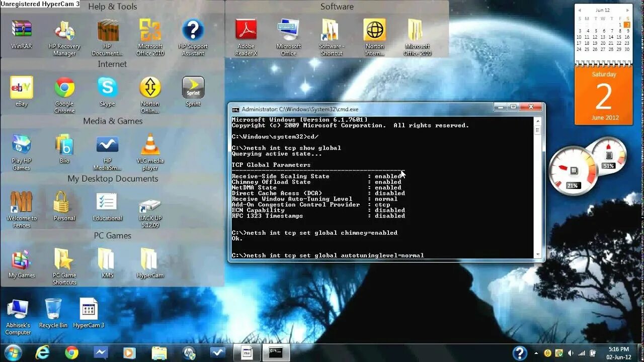Click the blue help question mark in taskbar
The height and width of the screenshot is (362, 644).
520,353
